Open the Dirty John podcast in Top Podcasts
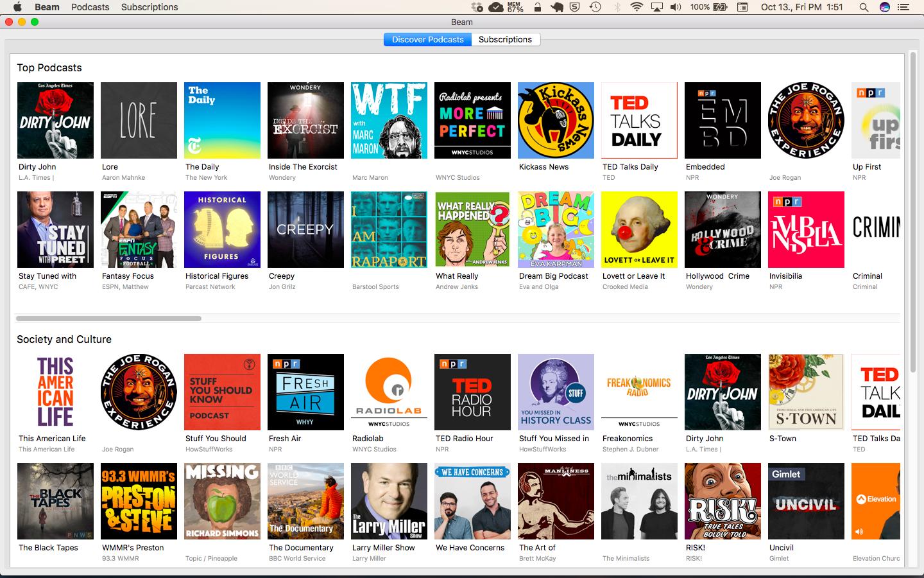The image size is (924, 578). [55, 120]
